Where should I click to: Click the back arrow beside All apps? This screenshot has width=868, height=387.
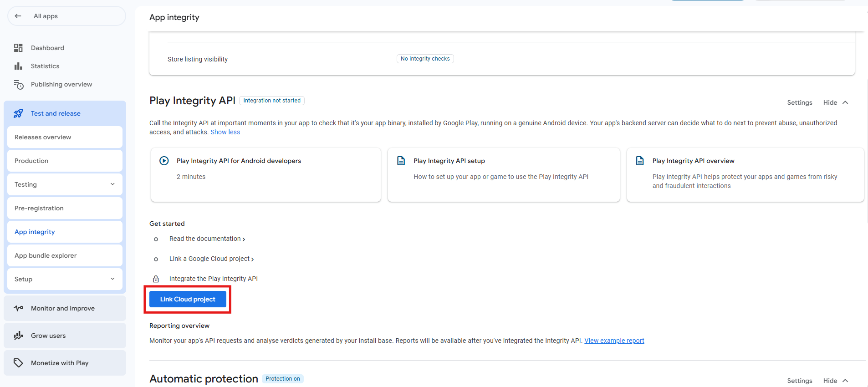tap(18, 16)
